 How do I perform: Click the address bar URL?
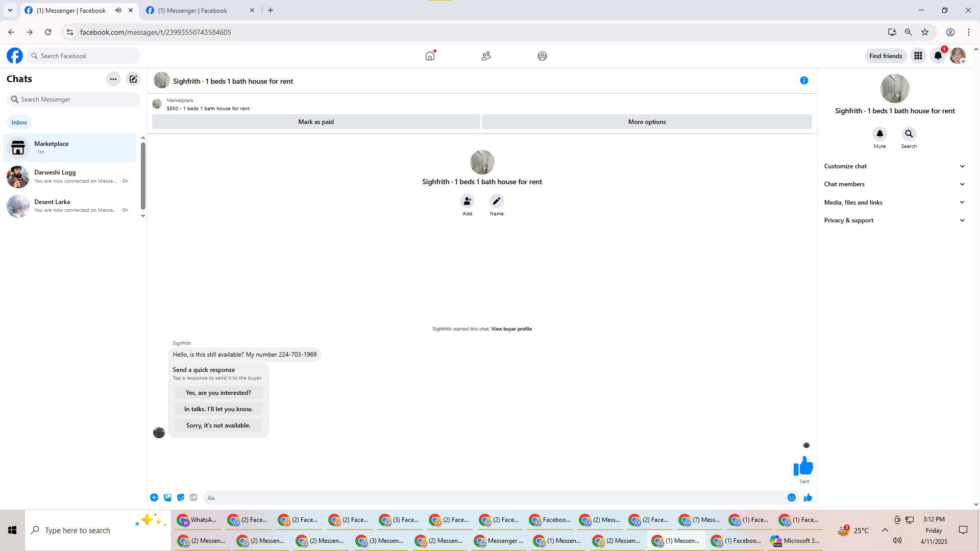click(x=156, y=32)
